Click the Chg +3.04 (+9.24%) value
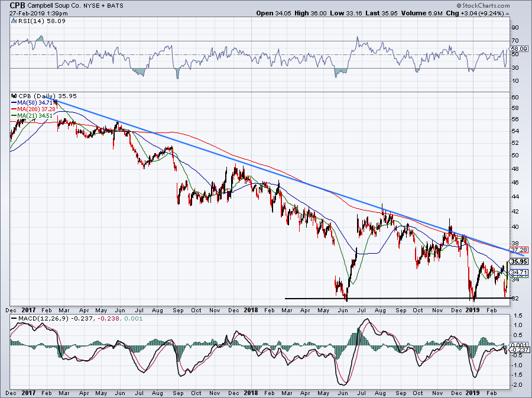 coord(475,13)
